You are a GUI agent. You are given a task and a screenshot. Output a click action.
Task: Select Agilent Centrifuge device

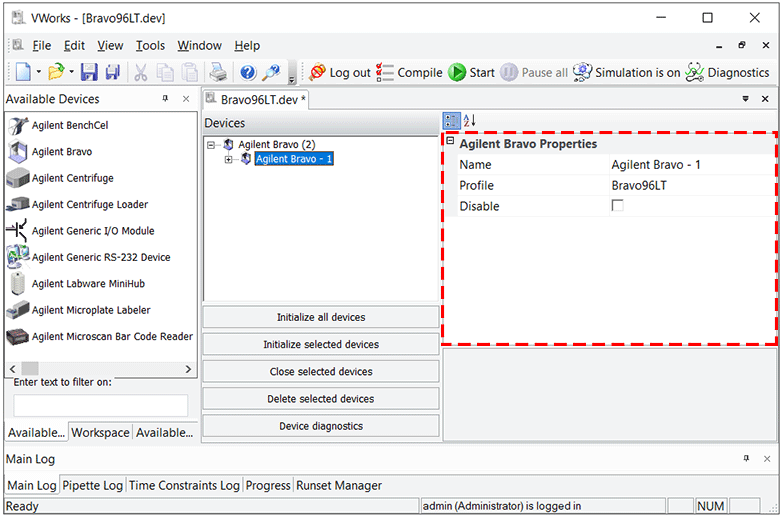pyautogui.click(x=73, y=178)
